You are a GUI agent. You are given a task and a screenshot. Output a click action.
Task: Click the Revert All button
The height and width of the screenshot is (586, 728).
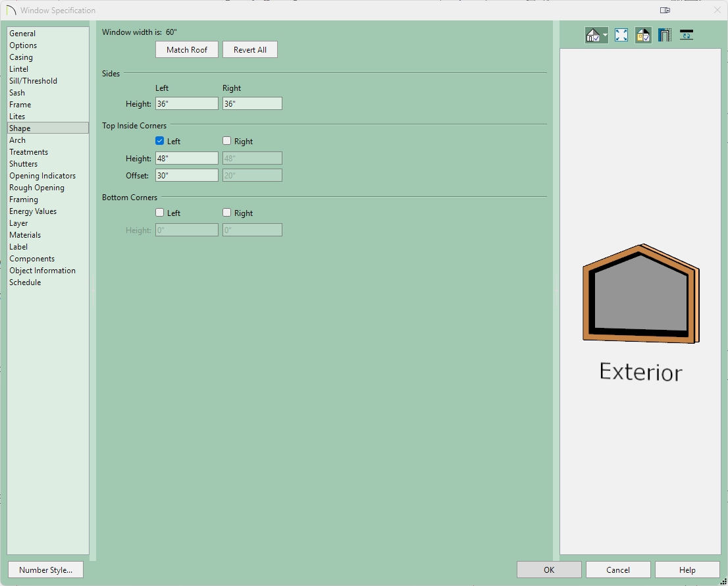pos(250,50)
